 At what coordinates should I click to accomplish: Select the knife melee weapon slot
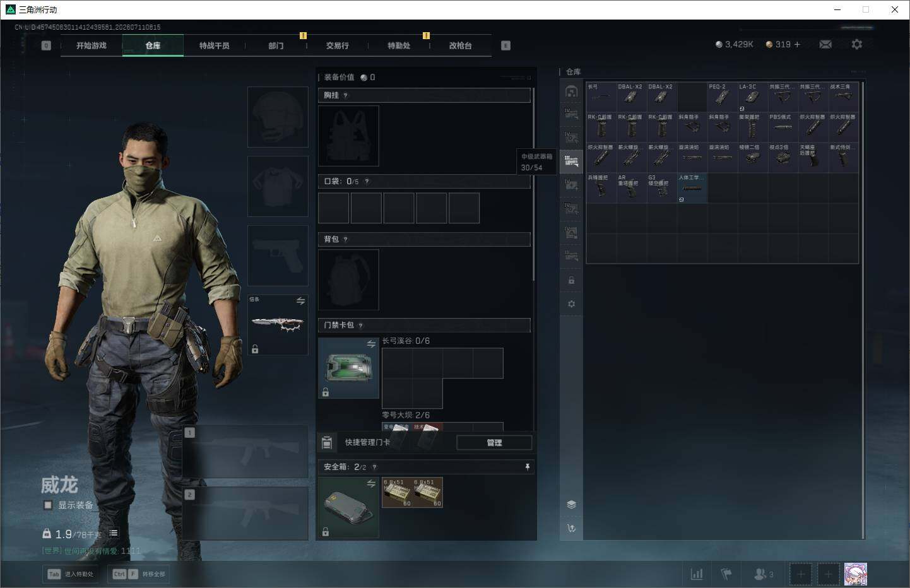[278, 324]
